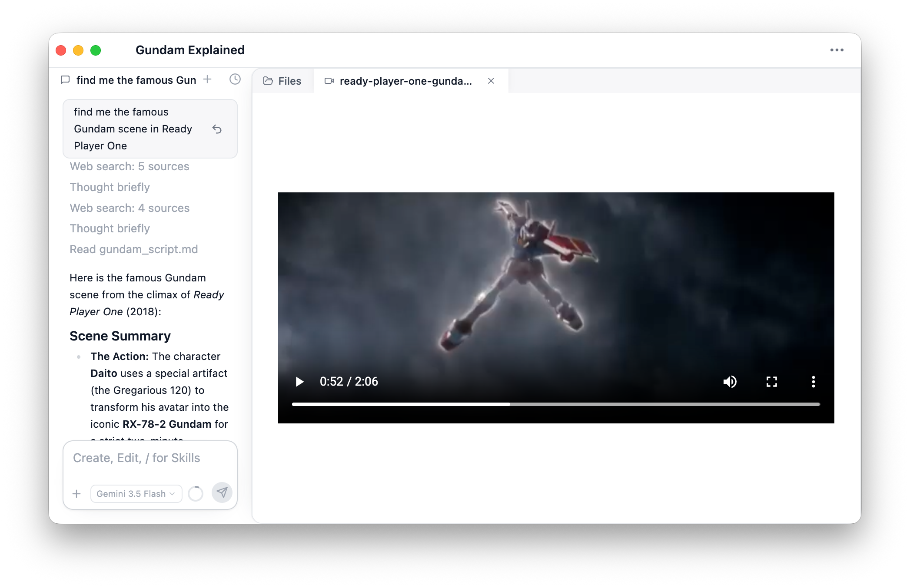Open chat history clock icon

[235, 79]
